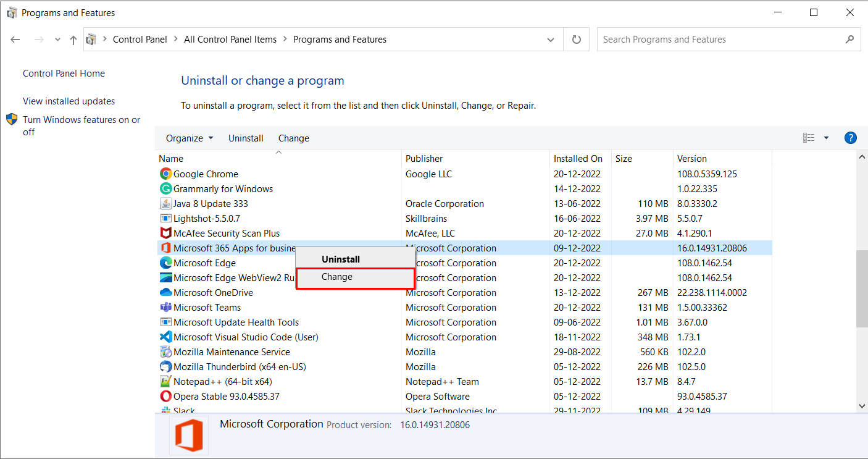Screen dimensions: 868x459
Task: Click the Slack application icon
Action: coord(165,410)
